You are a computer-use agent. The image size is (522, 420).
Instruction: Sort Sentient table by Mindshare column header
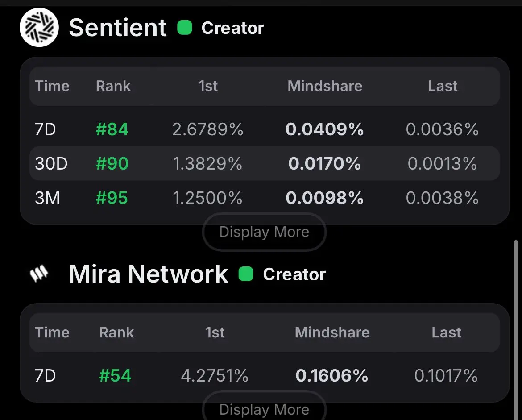tap(325, 86)
